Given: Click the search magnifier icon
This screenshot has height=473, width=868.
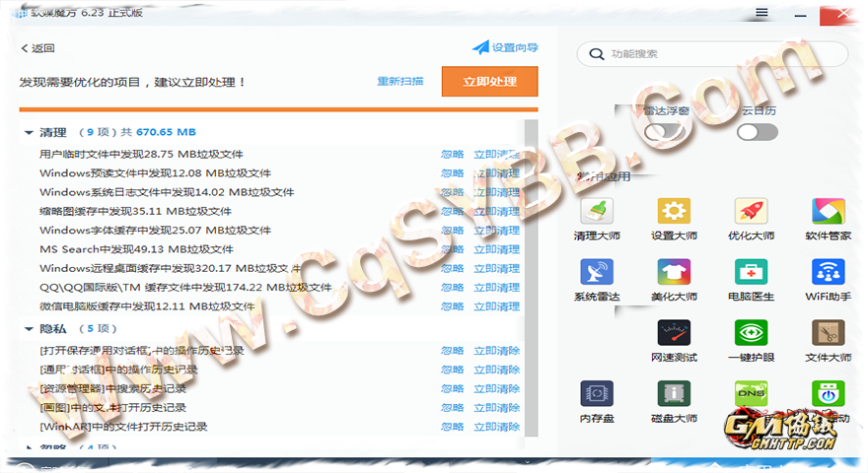Looking at the screenshot, I should click(596, 54).
